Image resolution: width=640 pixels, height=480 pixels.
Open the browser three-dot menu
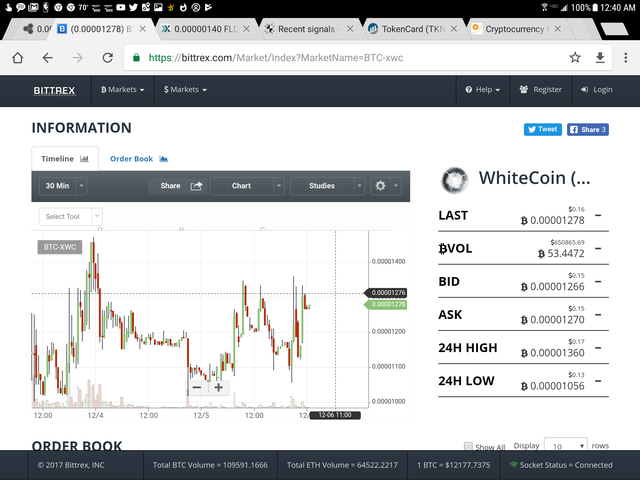click(x=625, y=58)
